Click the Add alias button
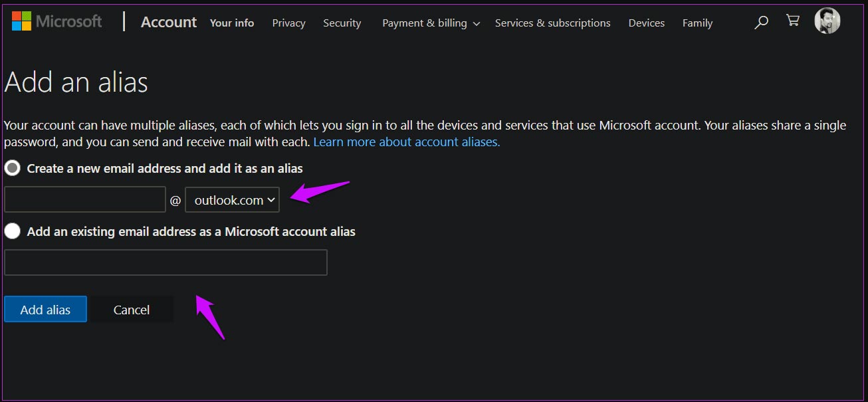This screenshot has height=402, width=868. pos(45,309)
